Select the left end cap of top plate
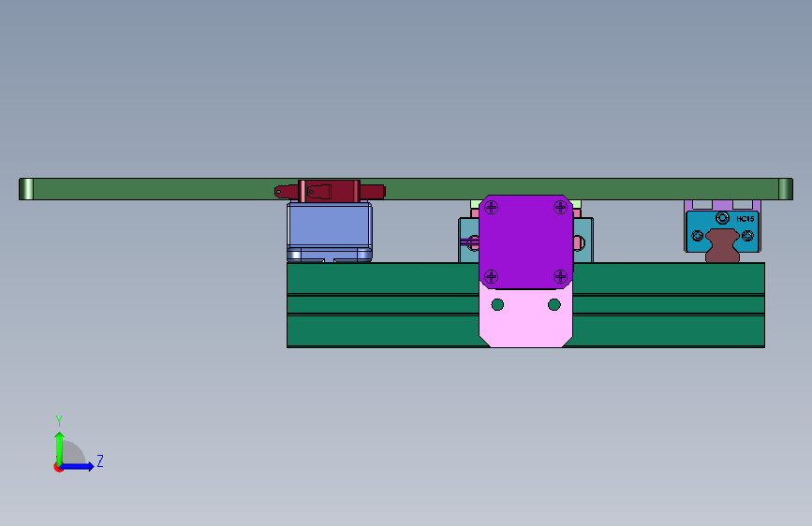 pos(26,189)
